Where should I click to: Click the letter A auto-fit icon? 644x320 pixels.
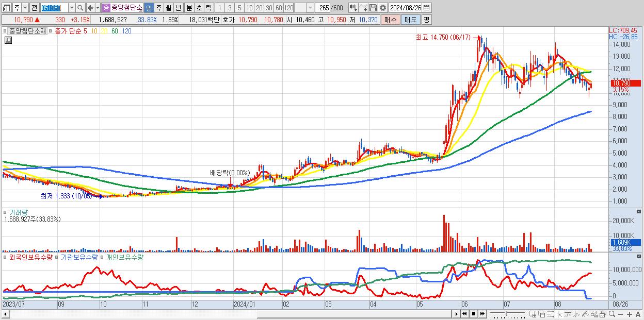click(638, 314)
